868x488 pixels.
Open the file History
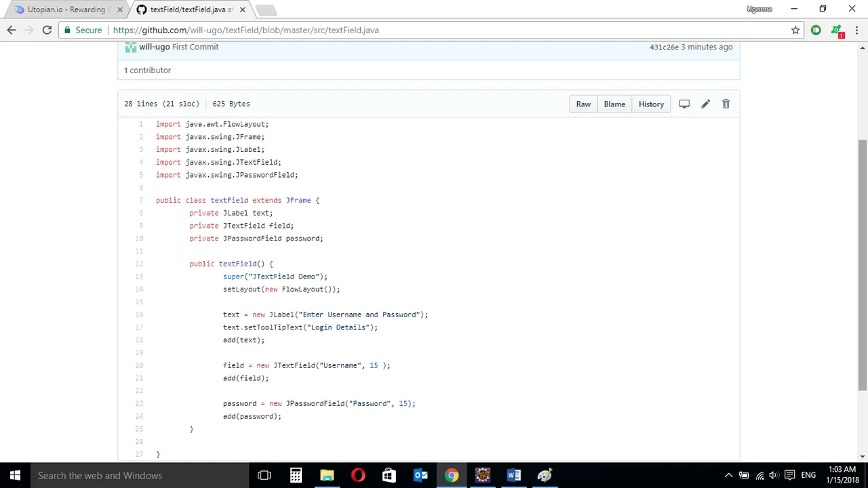coord(651,104)
